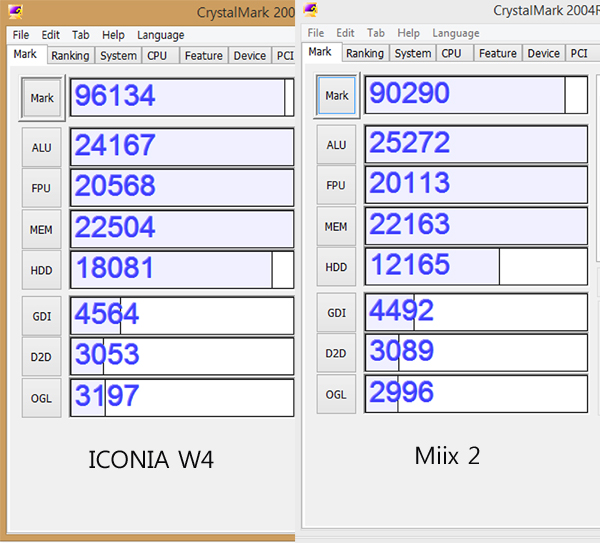Click the GDI score bar showing 4492
This screenshot has width=600, height=543.
coord(476,311)
